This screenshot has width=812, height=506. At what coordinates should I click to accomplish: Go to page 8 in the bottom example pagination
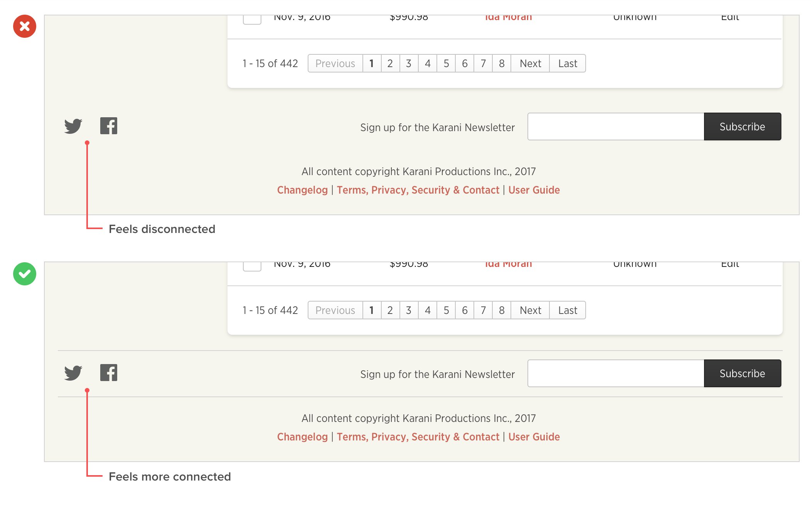(502, 310)
